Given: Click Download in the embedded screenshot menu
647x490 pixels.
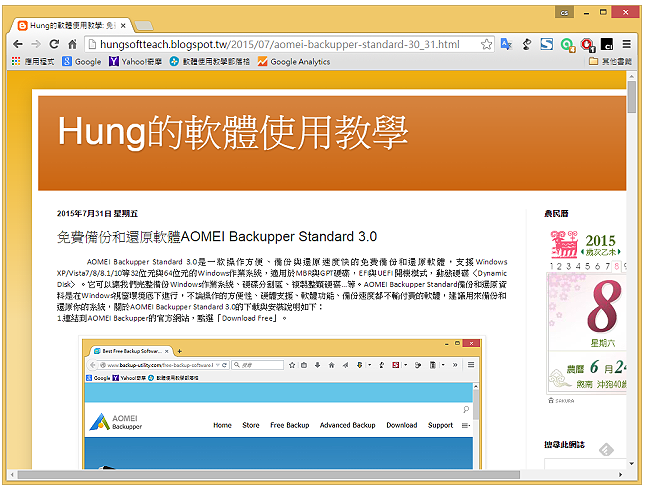Looking at the screenshot, I should click(401, 425).
